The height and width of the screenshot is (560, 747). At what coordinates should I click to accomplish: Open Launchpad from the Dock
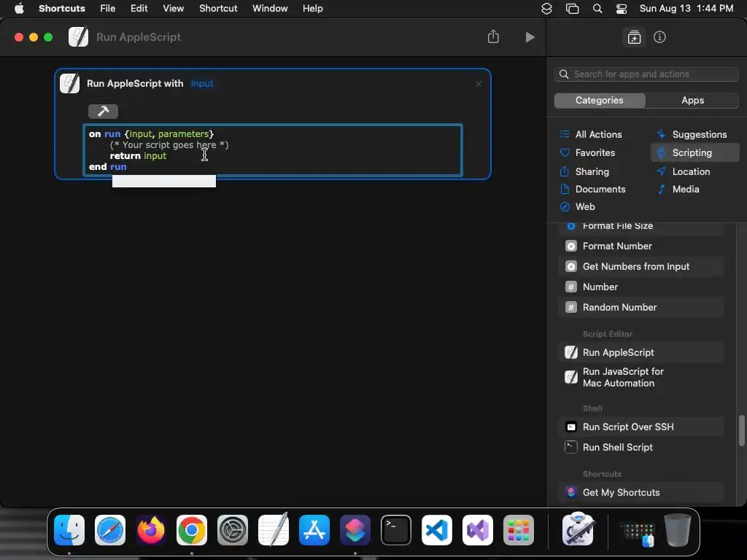pyautogui.click(x=519, y=530)
